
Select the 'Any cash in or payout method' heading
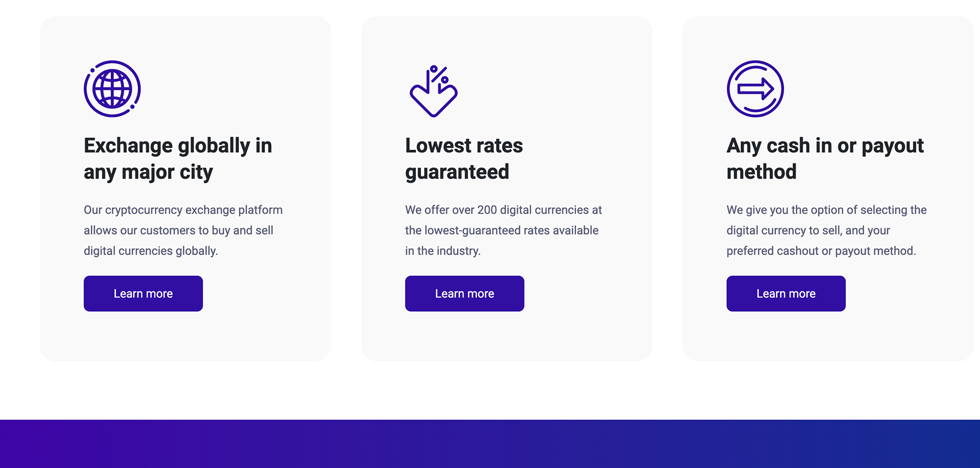825,159
